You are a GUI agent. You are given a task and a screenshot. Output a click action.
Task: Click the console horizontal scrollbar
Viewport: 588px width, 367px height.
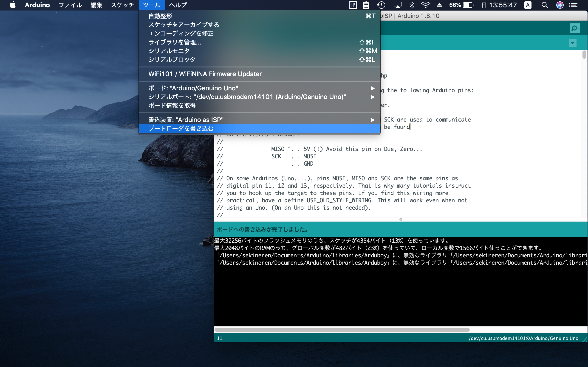pyautogui.click(x=342, y=330)
